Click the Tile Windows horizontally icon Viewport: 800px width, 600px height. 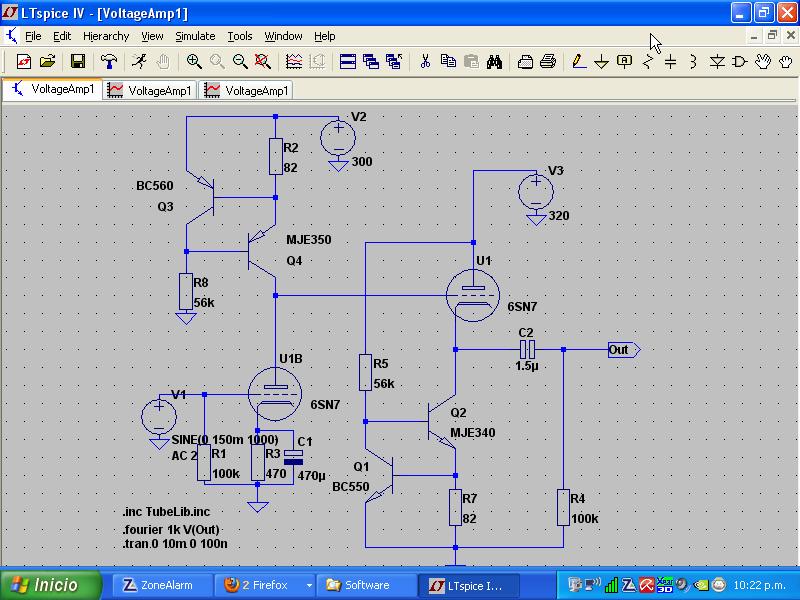(x=348, y=62)
